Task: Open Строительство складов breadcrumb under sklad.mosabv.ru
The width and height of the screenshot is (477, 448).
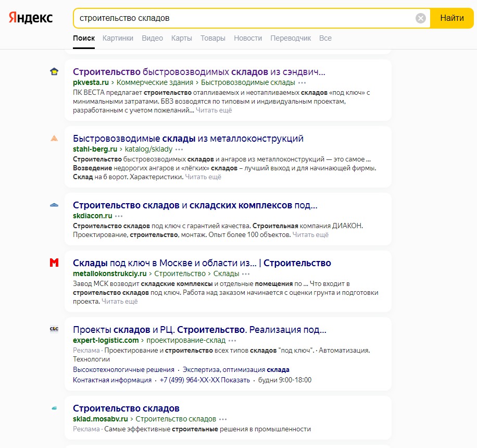Action: pos(176,419)
